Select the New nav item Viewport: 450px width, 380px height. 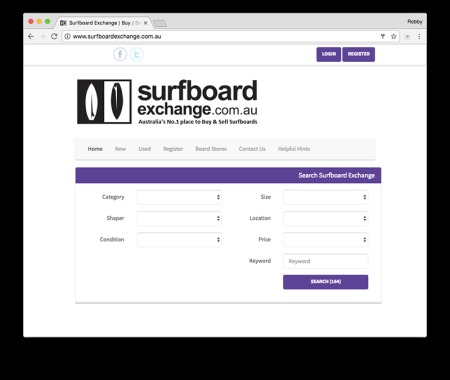click(x=120, y=149)
